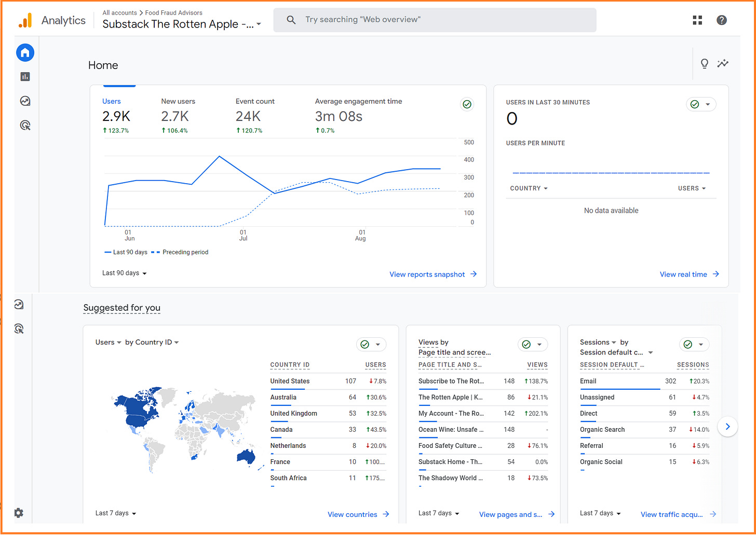Image resolution: width=756 pixels, height=535 pixels.
Task: Open the Sessions metric dropdown
Action: [598, 342]
